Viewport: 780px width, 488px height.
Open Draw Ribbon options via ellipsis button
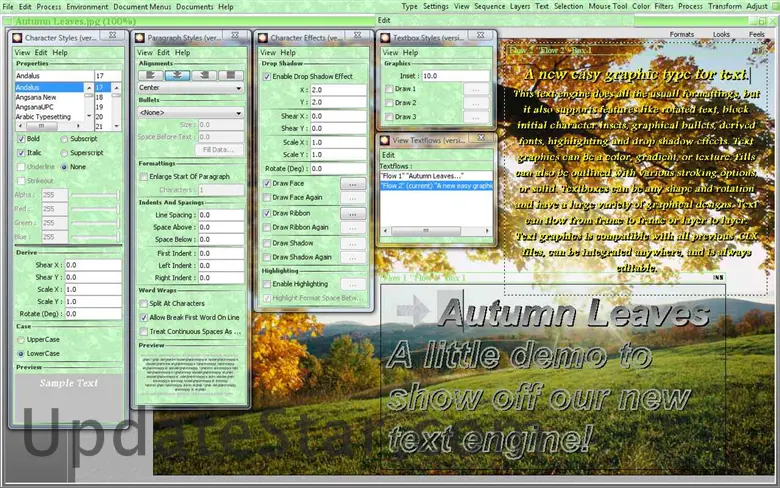(x=354, y=214)
